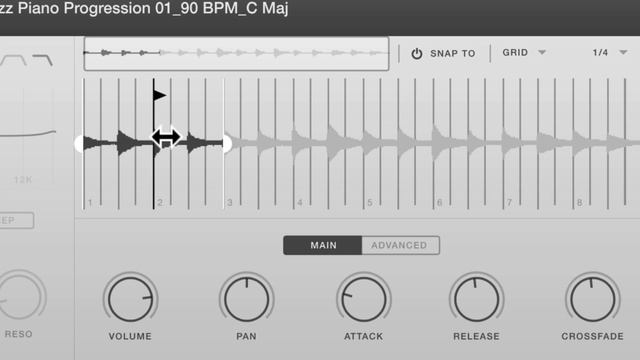Adjust the Reso knob
The image size is (640, 360).
pos(20,298)
